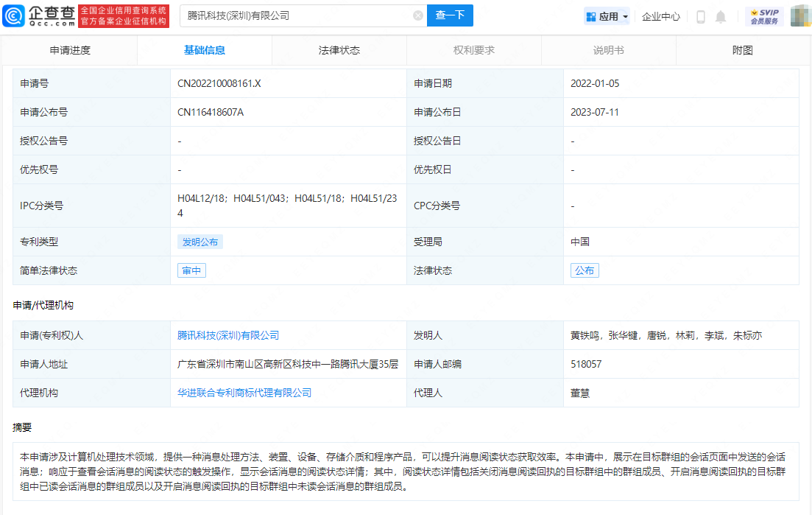Viewport: 812px width, 515px height.
Task: Click the 法律状态 label in the table
Action: [x=433, y=270]
